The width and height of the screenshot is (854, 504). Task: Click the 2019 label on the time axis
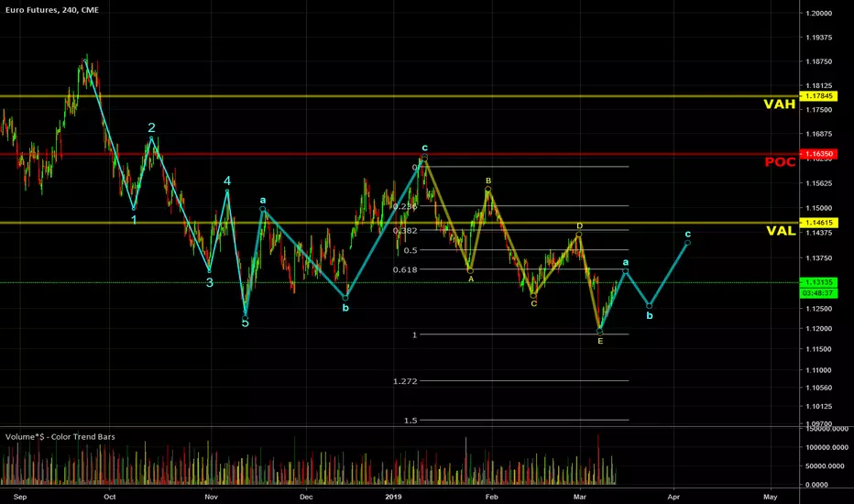click(393, 497)
